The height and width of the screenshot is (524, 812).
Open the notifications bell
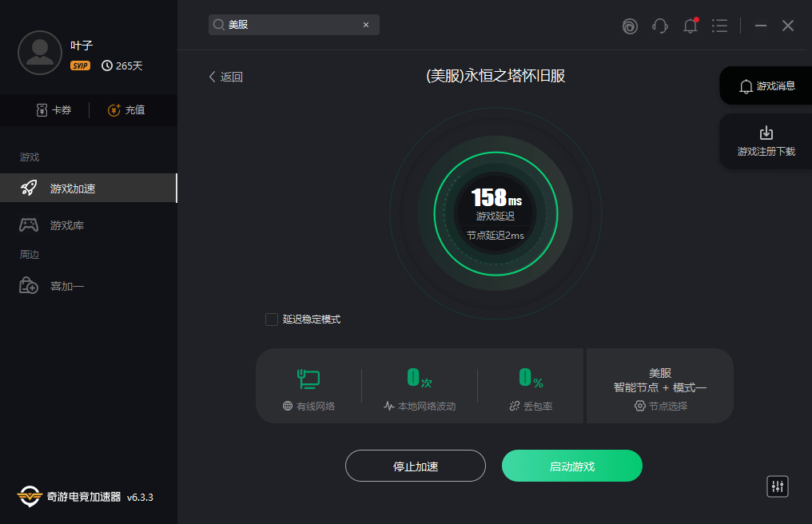(x=691, y=26)
